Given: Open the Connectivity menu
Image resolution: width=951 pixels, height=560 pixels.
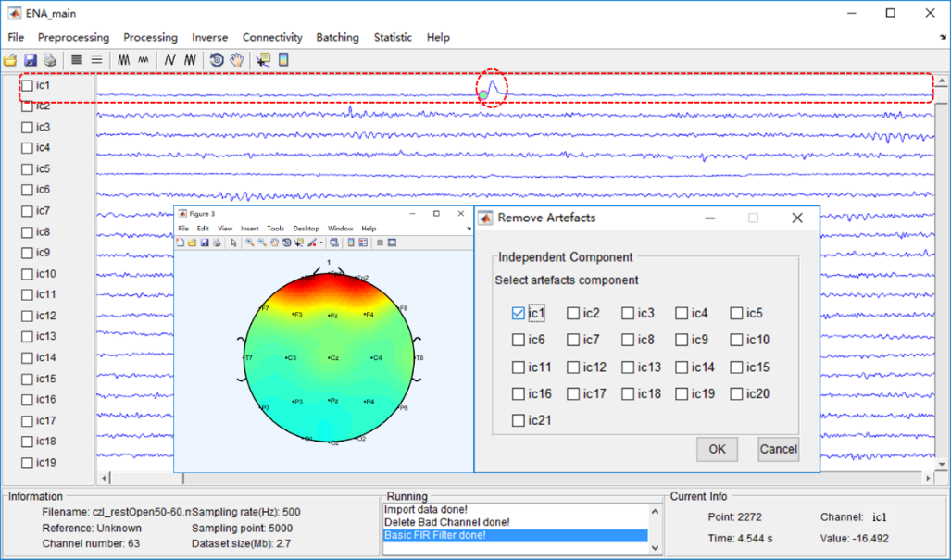Looking at the screenshot, I should tap(272, 37).
